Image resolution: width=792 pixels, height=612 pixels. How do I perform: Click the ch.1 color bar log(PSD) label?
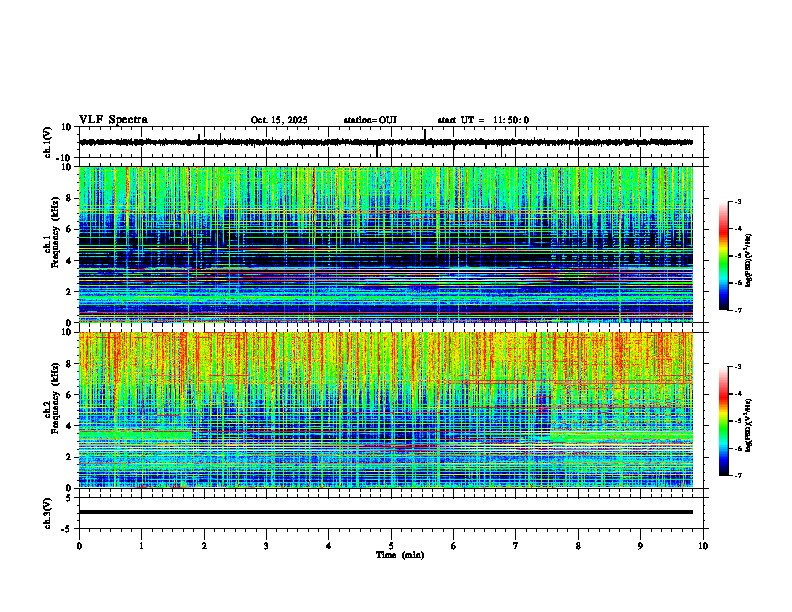[749, 260]
